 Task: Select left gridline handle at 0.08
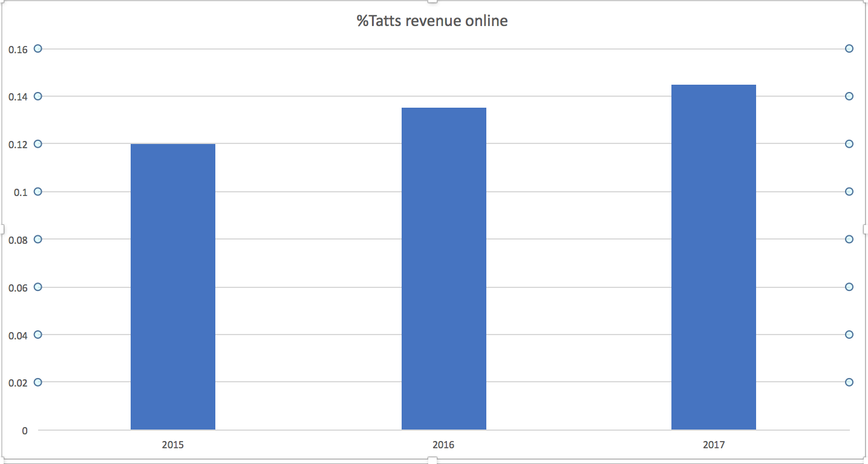tap(38, 239)
